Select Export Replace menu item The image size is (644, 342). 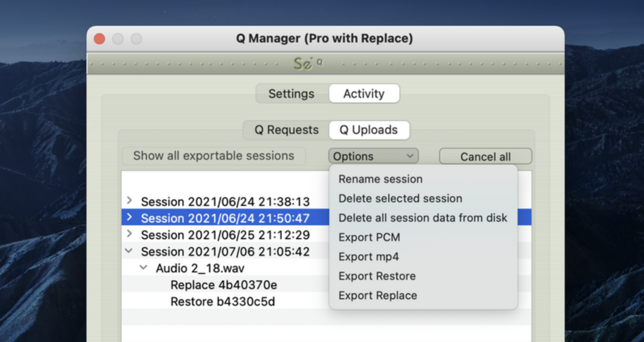point(378,295)
